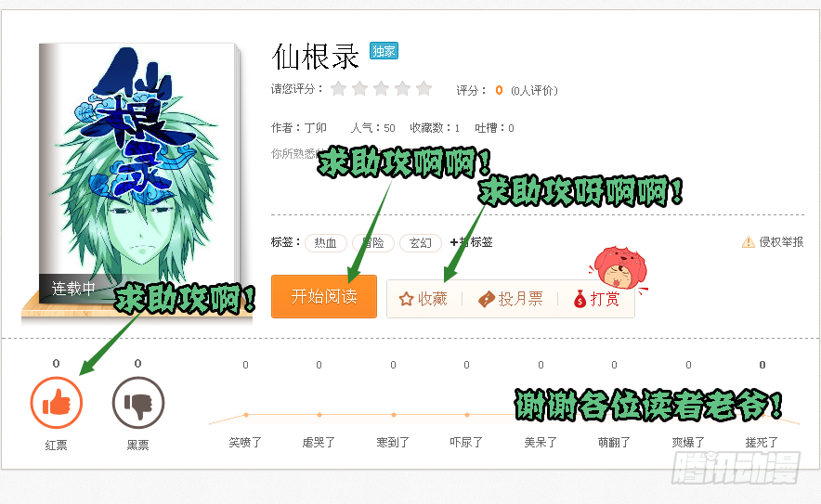Vote the 虐哭了 reaction
Image resolution: width=821 pixels, height=504 pixels.
click(x=319, y=443)
